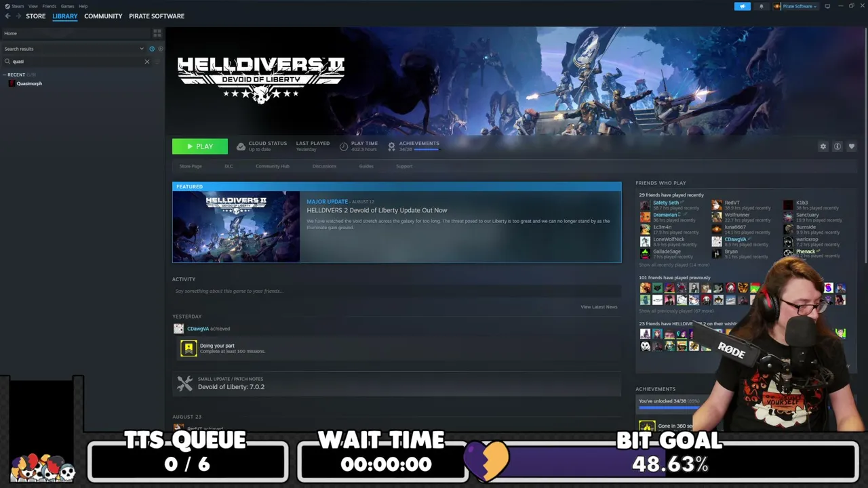
Task: Open the featured Helldivers 2 update thumbnail
Action: pyautogui.click(x=236, y=226)
